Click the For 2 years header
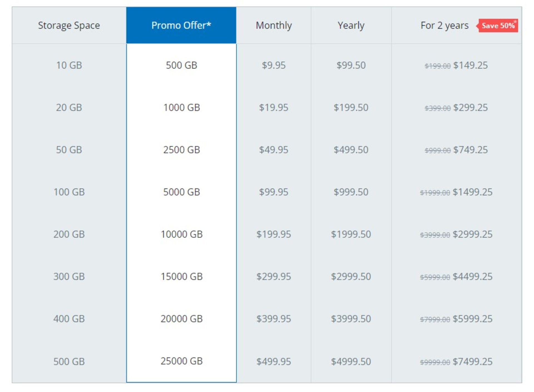The image size is (534, 392). click(444, 26)
